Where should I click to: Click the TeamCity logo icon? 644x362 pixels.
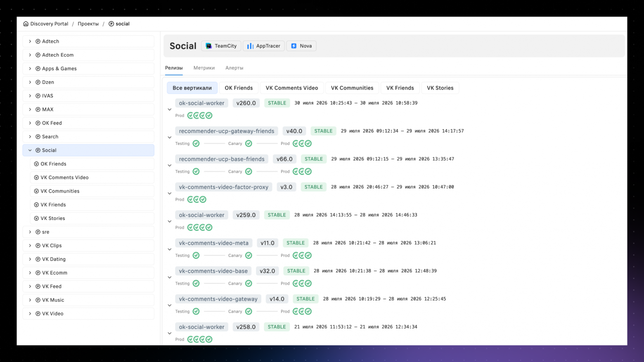tap(209, 46)
